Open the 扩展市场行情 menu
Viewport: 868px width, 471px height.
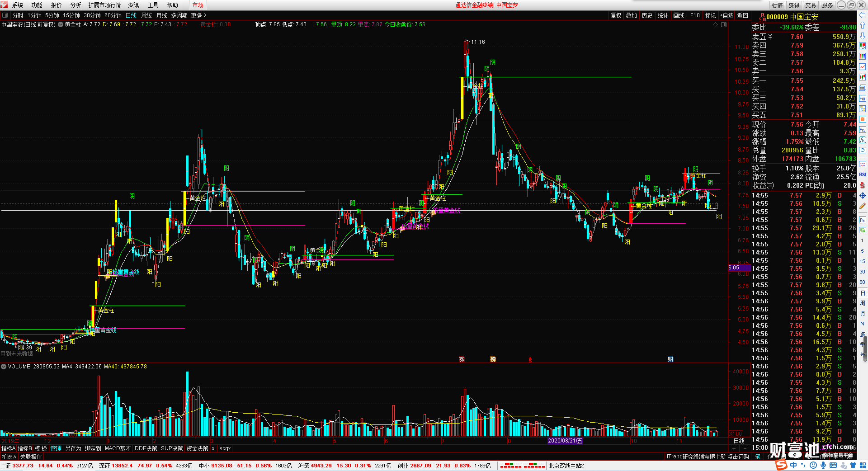coord(105,5)
